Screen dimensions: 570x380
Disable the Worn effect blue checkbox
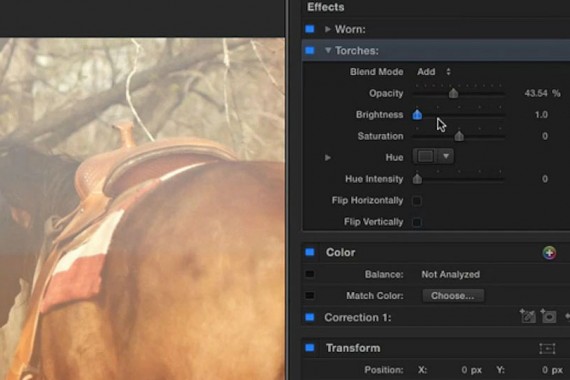[310, 29]
